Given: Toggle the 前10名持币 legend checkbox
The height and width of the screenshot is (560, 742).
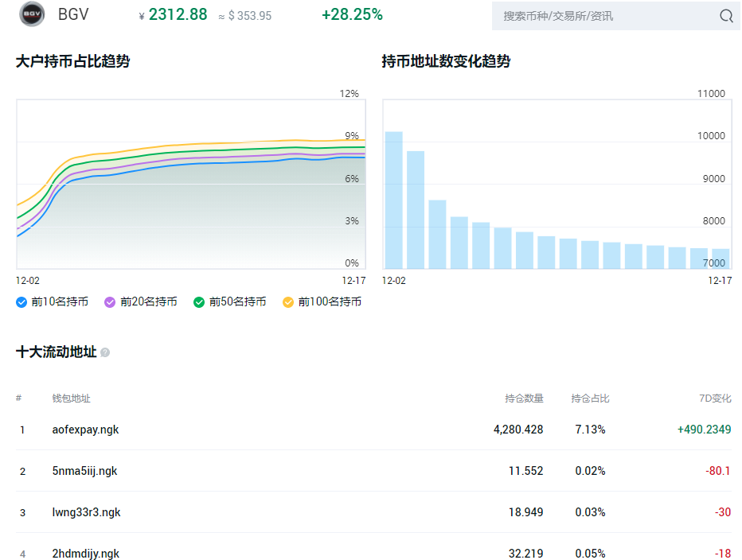Looking at the screenshot, I should (21, 302).
